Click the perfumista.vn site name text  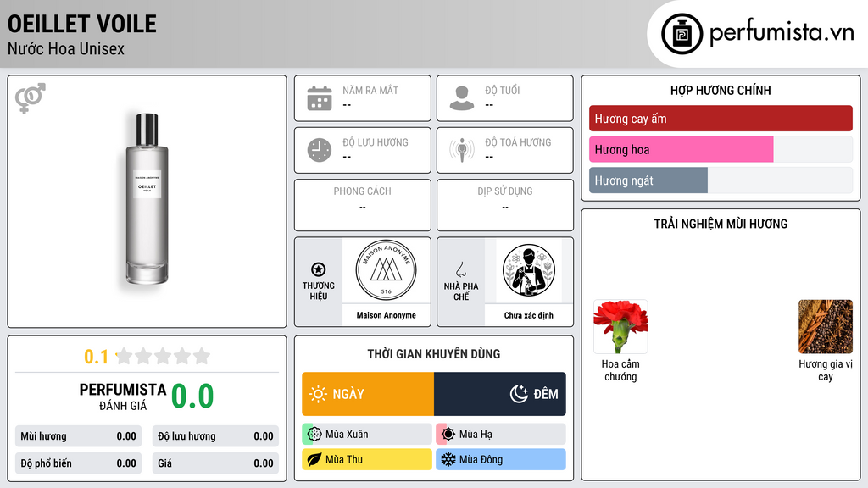point(782,32)
